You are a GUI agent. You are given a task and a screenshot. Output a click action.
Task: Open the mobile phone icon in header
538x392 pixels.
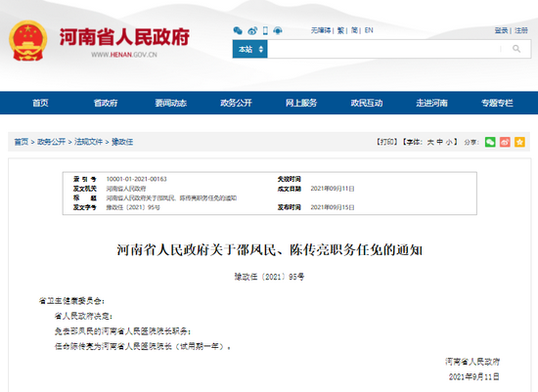pyautogui.click(x=265, y=31)
